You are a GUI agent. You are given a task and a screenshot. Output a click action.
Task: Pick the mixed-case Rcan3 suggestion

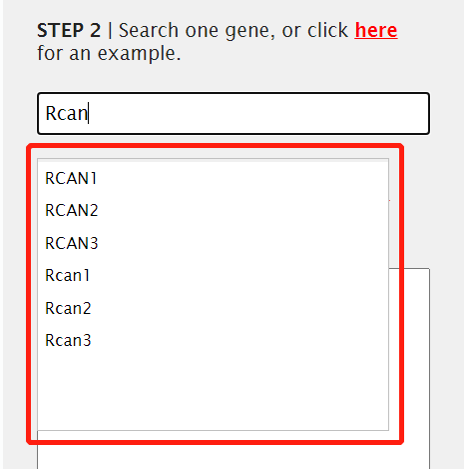click(213, 340)
